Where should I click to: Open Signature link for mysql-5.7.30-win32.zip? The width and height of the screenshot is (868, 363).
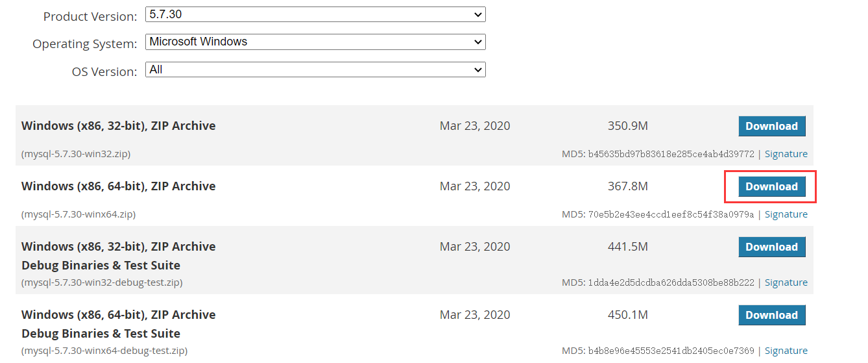point(786,154)
